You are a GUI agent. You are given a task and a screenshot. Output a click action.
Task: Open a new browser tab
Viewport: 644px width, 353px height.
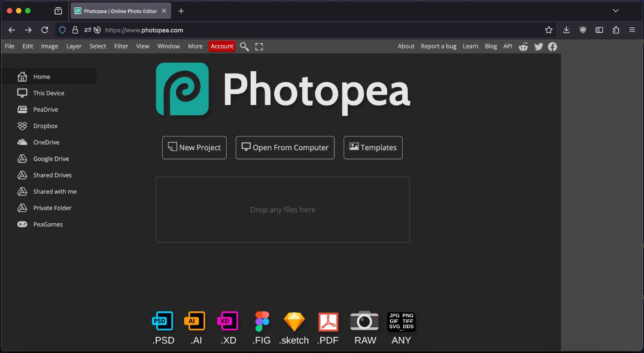tap(181, 11)
